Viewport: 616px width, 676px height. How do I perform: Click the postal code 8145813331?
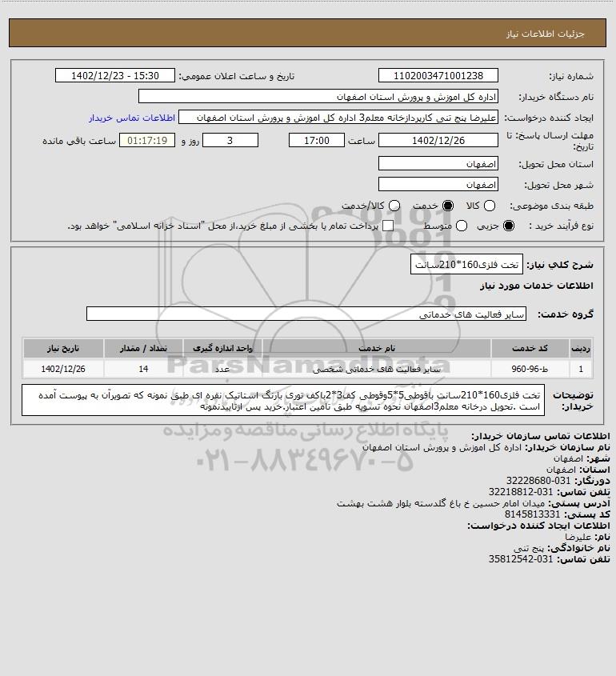pos(532,514)
